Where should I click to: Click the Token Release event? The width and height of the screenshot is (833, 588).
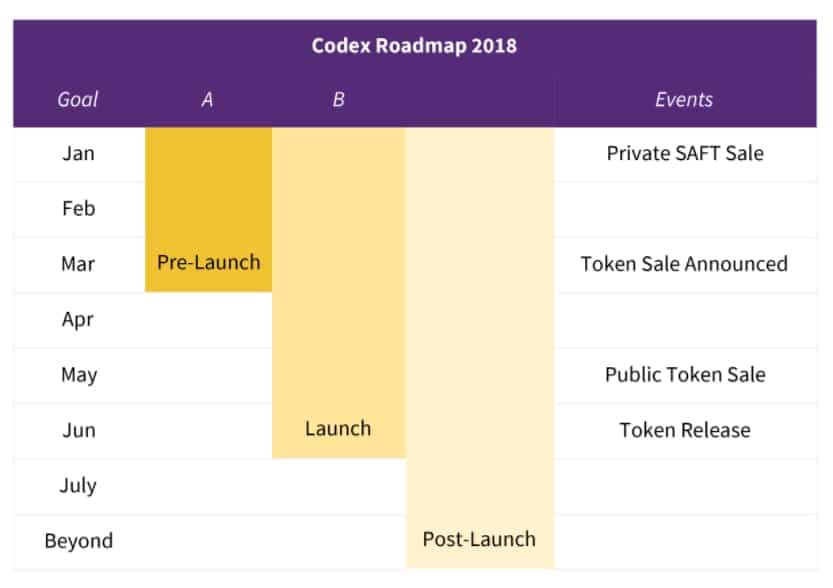pos(685,430)
